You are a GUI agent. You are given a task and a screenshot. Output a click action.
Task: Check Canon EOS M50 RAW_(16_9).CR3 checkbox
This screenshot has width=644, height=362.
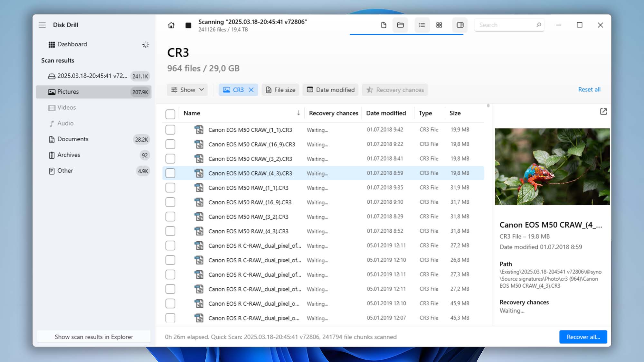[170, 202]
